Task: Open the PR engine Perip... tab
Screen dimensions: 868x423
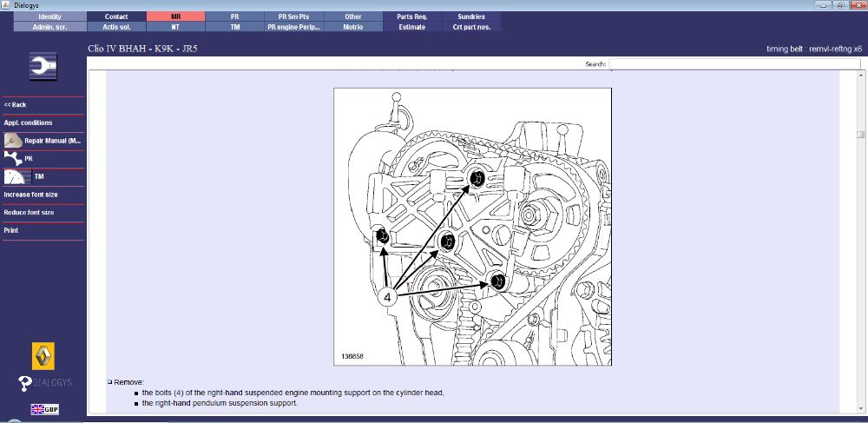Action: (x=294, y=27)
